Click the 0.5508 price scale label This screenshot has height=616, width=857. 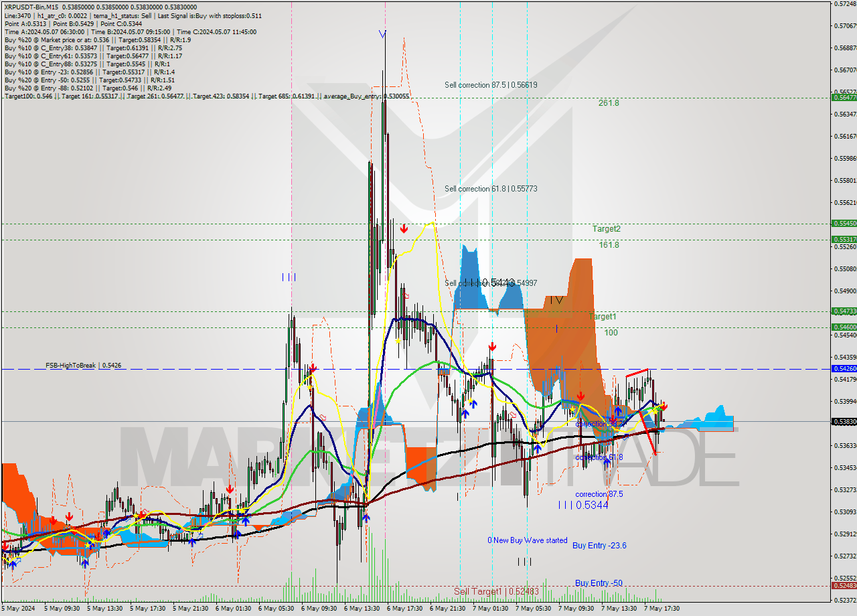(845, 269)
